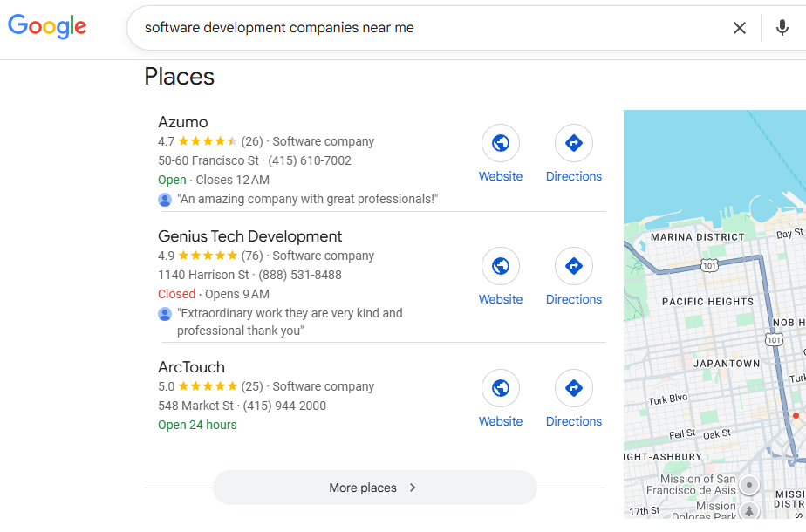Open the Genius Tech Development listing title
This screenshot has height=532, width=806.
[249, 236]
